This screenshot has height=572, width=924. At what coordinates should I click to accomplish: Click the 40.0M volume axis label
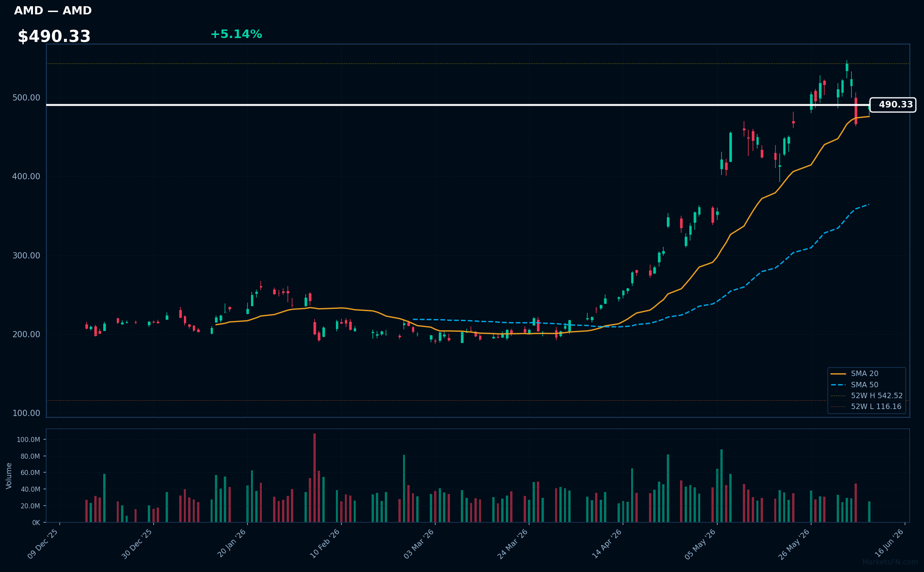pos(30,489)
